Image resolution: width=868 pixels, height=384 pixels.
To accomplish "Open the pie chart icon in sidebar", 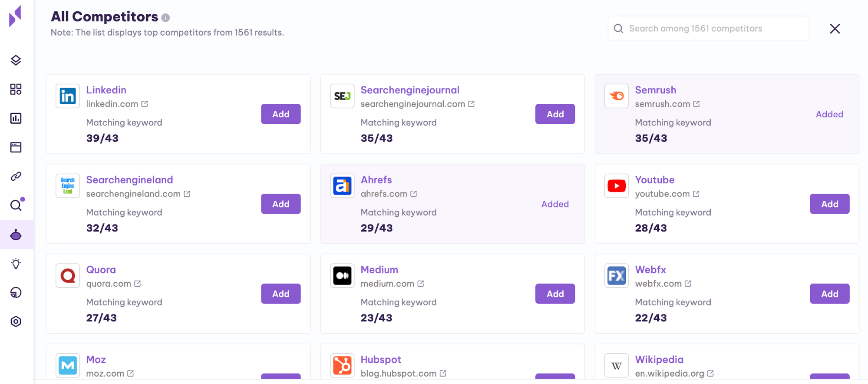I will click(x=16, y=293).
